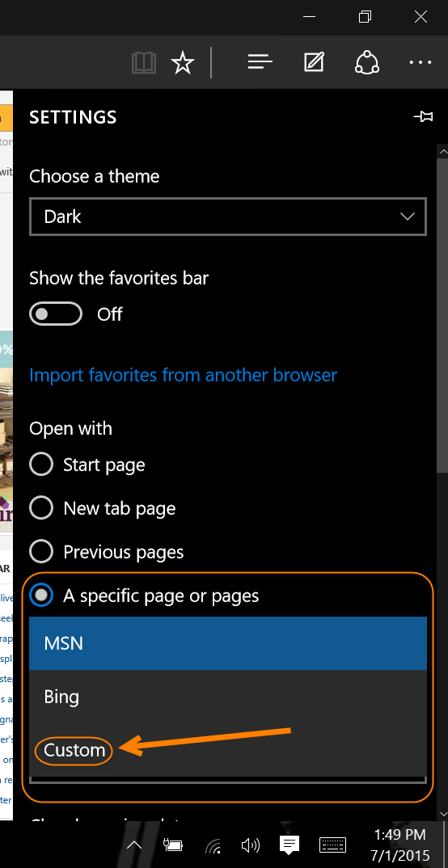Choose MSN from the page list
The image size is (448, 868).
pos(227,643)
